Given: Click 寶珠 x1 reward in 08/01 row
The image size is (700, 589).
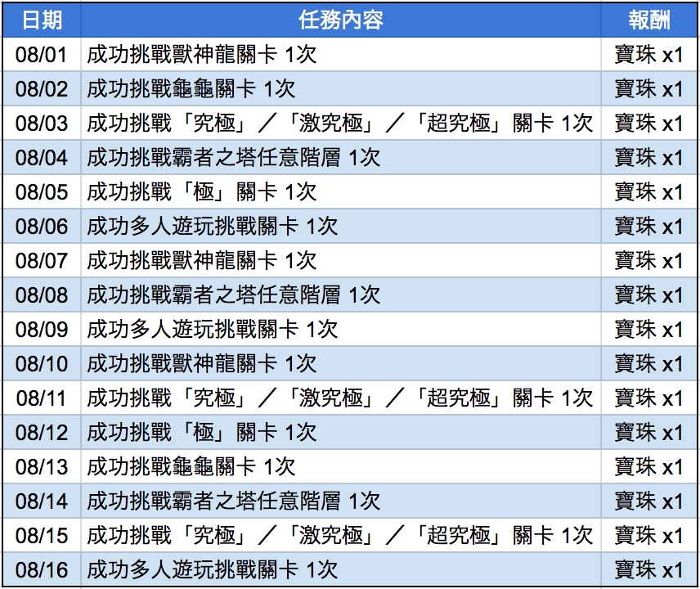Looking at the screenshot, I should tap(648, 55).
